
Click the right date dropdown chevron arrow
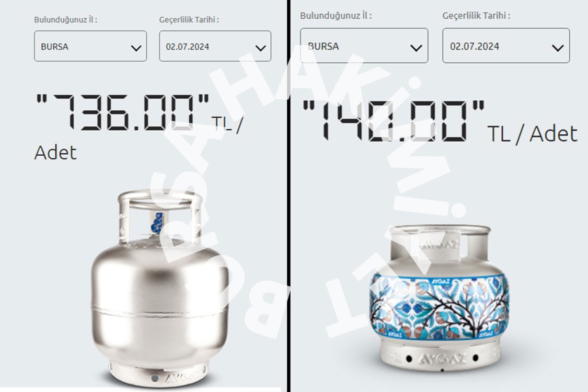[x=558, y=48]
